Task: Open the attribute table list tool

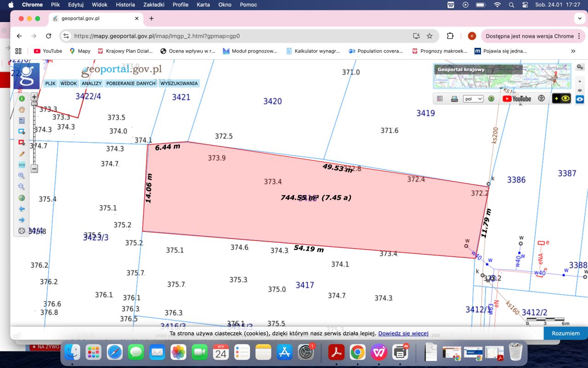Action: click(x=22, y=121)
